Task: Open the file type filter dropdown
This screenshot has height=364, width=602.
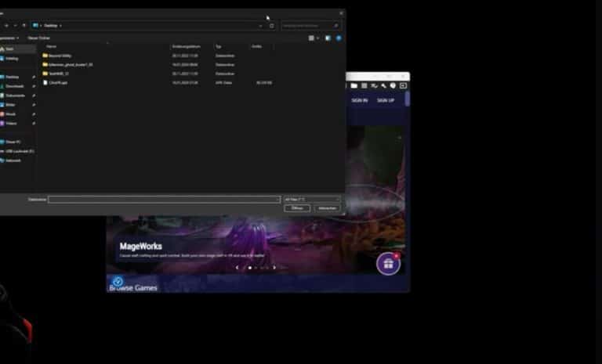Action: (x=311, y=200)
